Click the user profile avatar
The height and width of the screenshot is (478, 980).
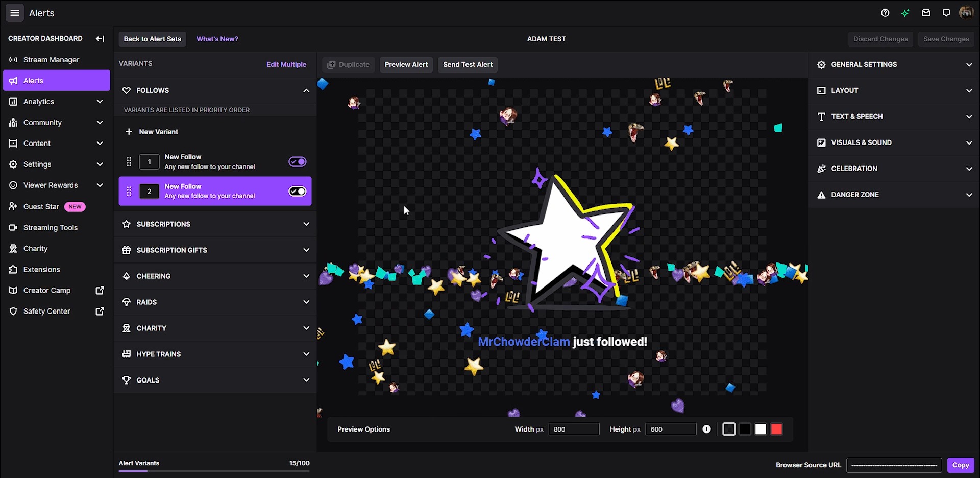click(966, 13)
